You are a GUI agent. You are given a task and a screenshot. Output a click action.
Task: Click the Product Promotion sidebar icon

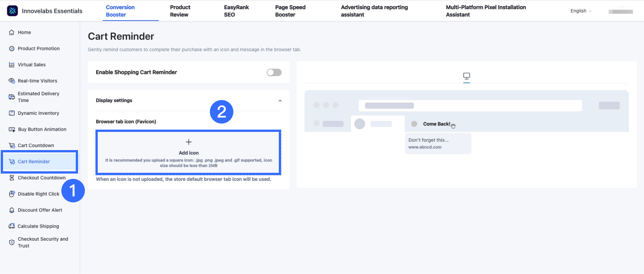(12, 49)
